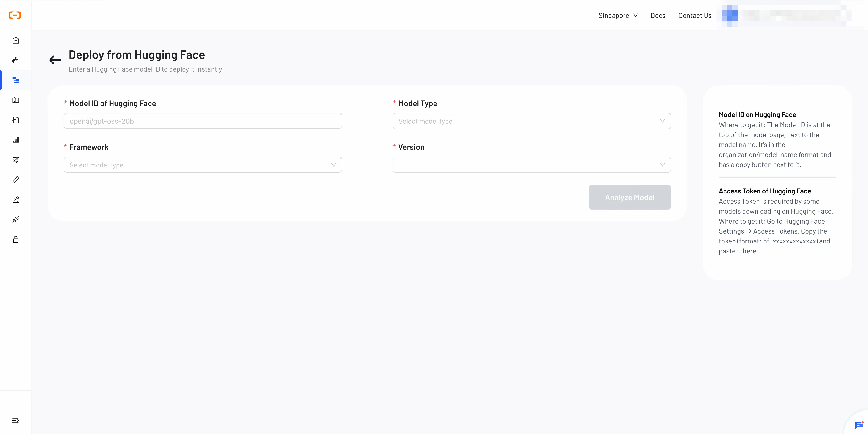
Task: Open the Model Type dropdown
Action: (x=531, y=121)
